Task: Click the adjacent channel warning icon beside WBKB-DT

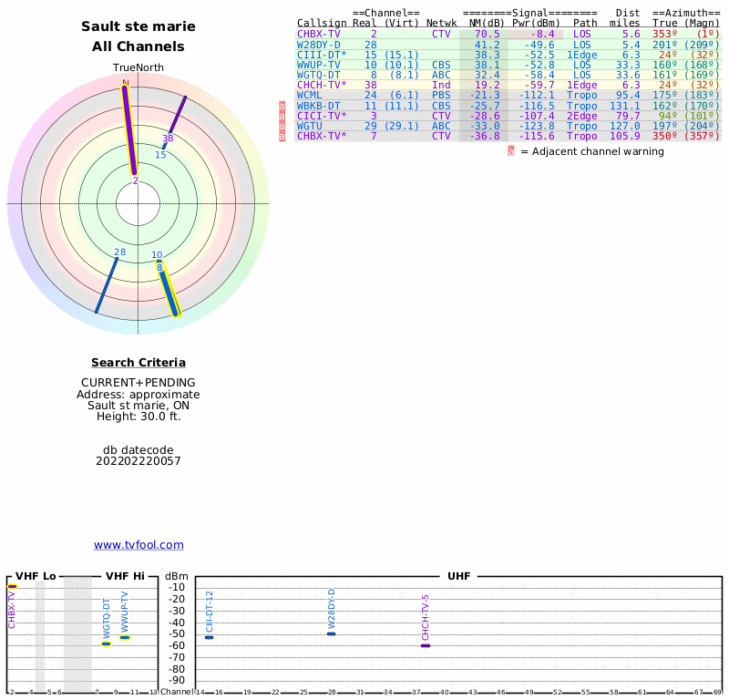Action: tap(282, 106)
